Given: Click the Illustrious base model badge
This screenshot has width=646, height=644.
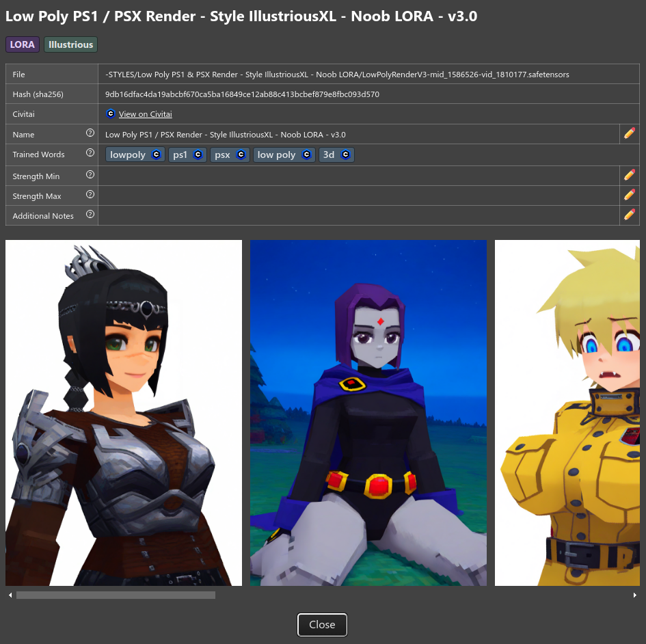Looking at the screenshot, I should tap(70, 44).
